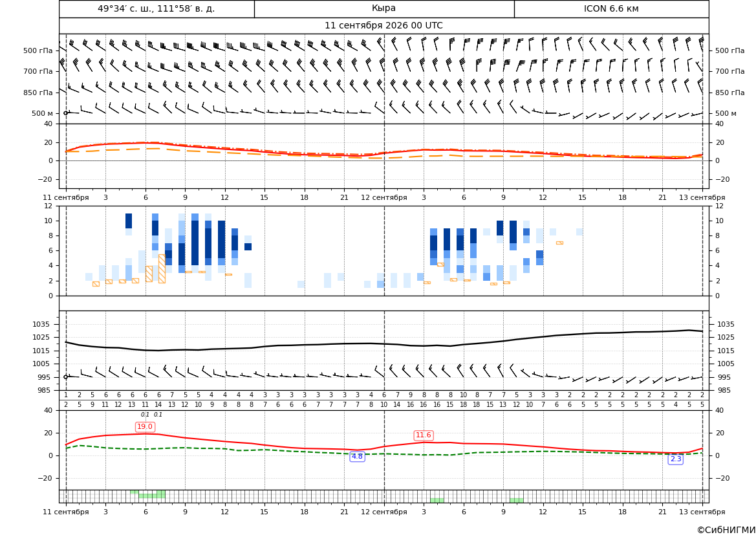Image resolution: width=756 pixels, height=535 pixels.
Task: Click the 700 гПа left axis label
Action: tap(38, 71)
